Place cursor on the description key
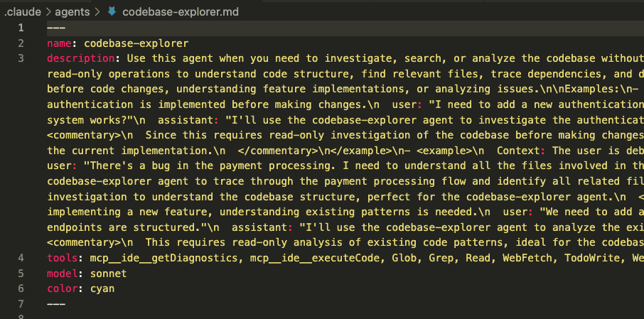644x319 pixels. (x=81, y=59)
